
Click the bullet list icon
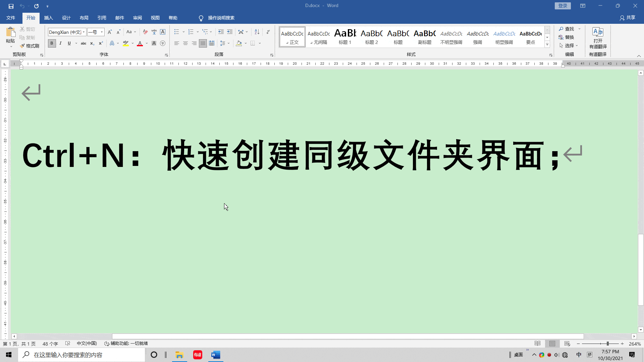pos(176,32)
